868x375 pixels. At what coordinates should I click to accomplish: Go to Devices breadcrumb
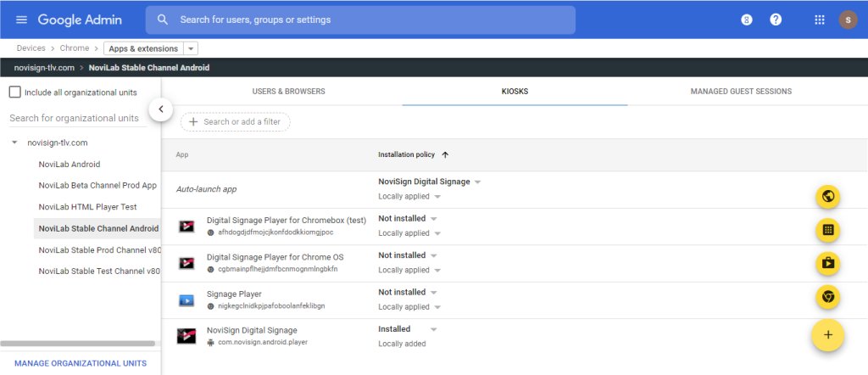[x=31, y=48]
